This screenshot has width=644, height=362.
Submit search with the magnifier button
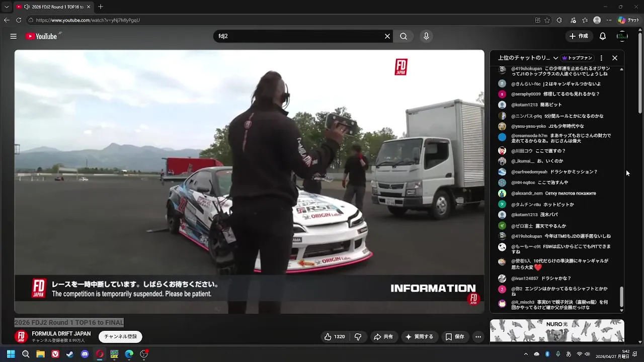pos(404,36)
